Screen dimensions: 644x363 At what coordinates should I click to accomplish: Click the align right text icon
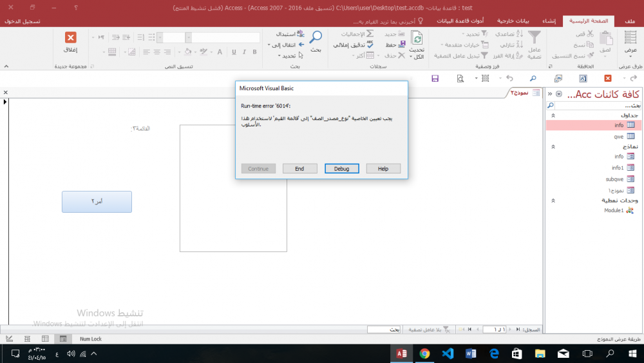(x=167, y=52)
